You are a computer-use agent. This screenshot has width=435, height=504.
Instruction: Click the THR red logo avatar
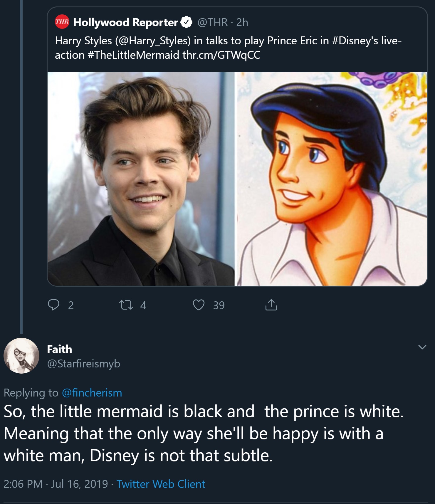[62, 22]
